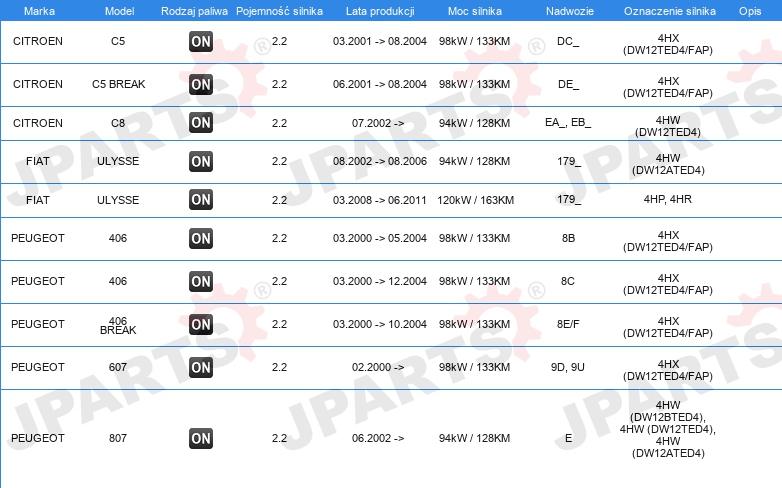Click the Nadwozie column header
The height and width of the screenshot is (488, 782).
coord(570,11)
